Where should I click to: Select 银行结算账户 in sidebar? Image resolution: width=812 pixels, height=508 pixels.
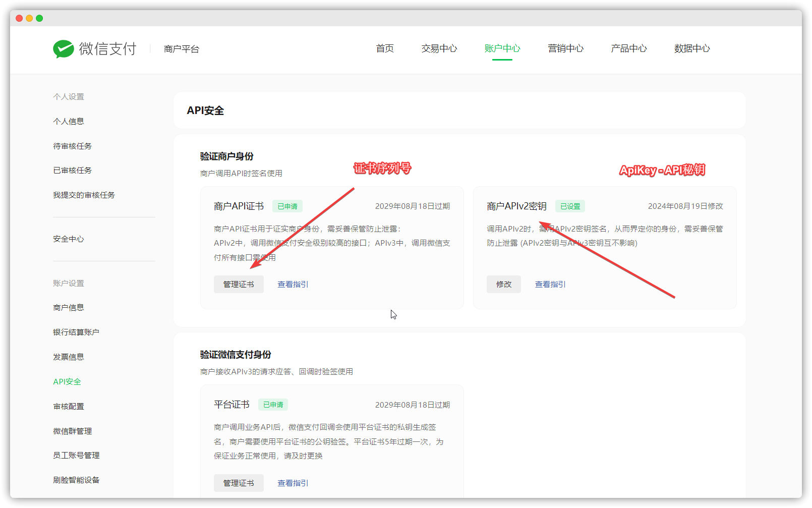(76, 332)
